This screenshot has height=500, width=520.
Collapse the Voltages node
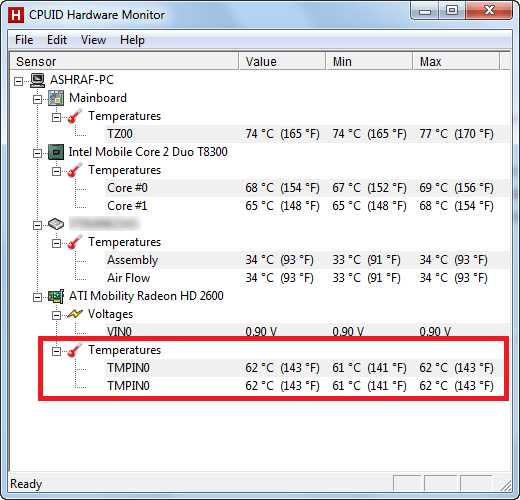pos(57,315)
